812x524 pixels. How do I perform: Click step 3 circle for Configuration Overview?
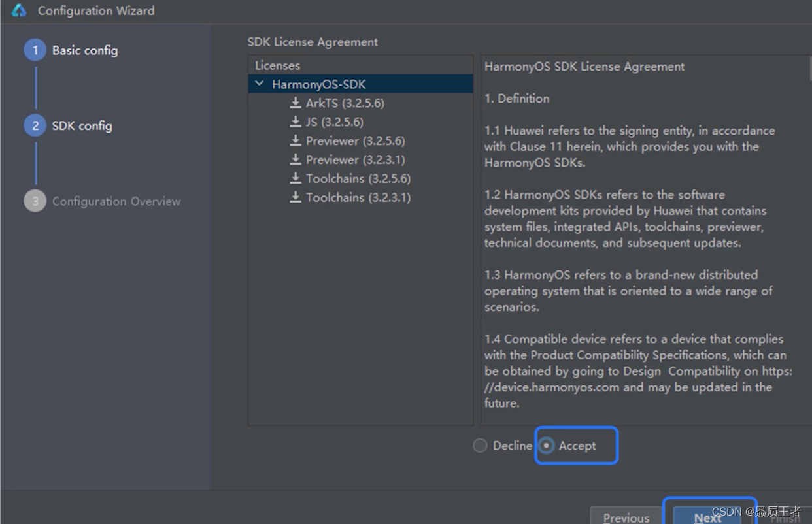35,201
